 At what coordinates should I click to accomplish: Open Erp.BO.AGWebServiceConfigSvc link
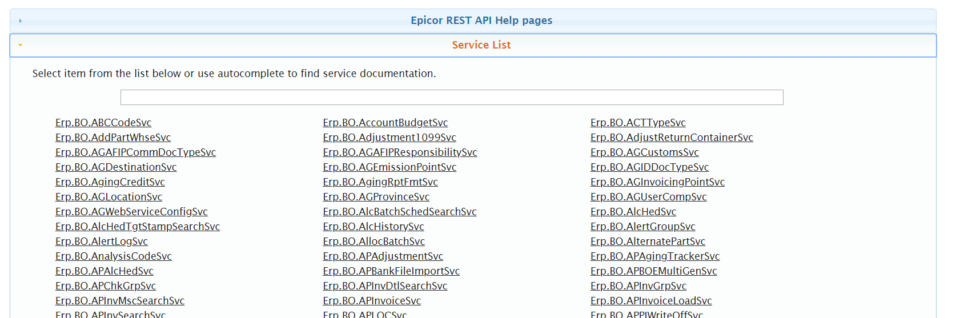(131, 212)
